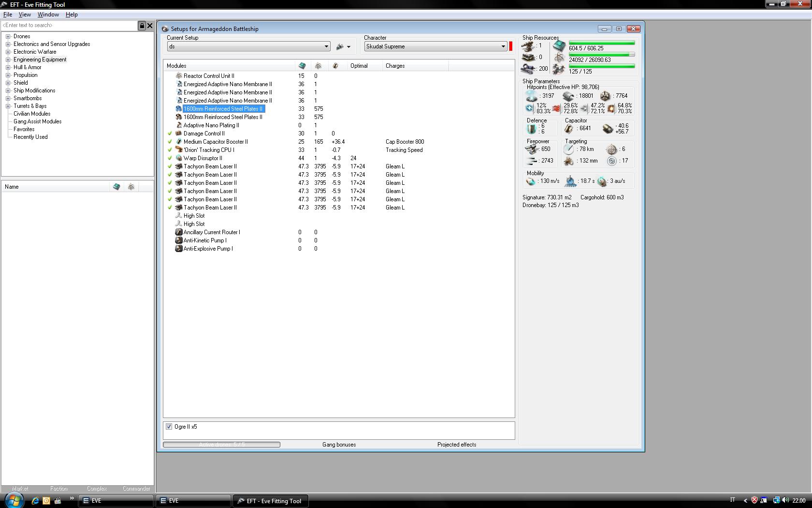
Task: Uncheck the Ogre II x5 drone checkbox
Action: point(169,427)
